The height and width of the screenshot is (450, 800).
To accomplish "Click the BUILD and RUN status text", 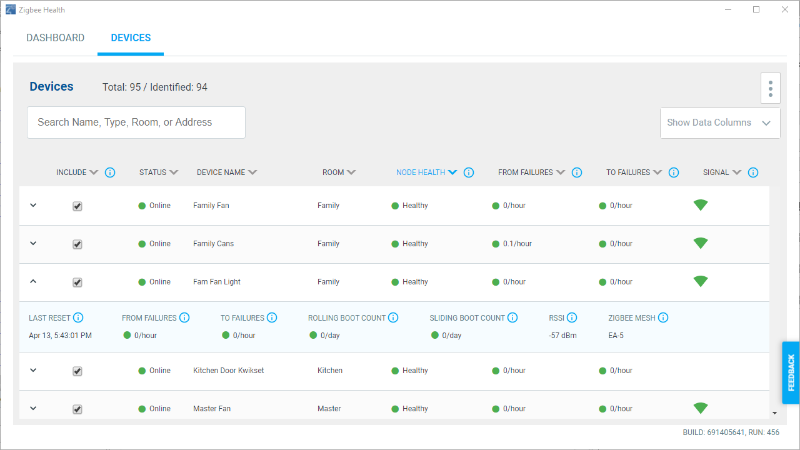I will tap(731, 432).
